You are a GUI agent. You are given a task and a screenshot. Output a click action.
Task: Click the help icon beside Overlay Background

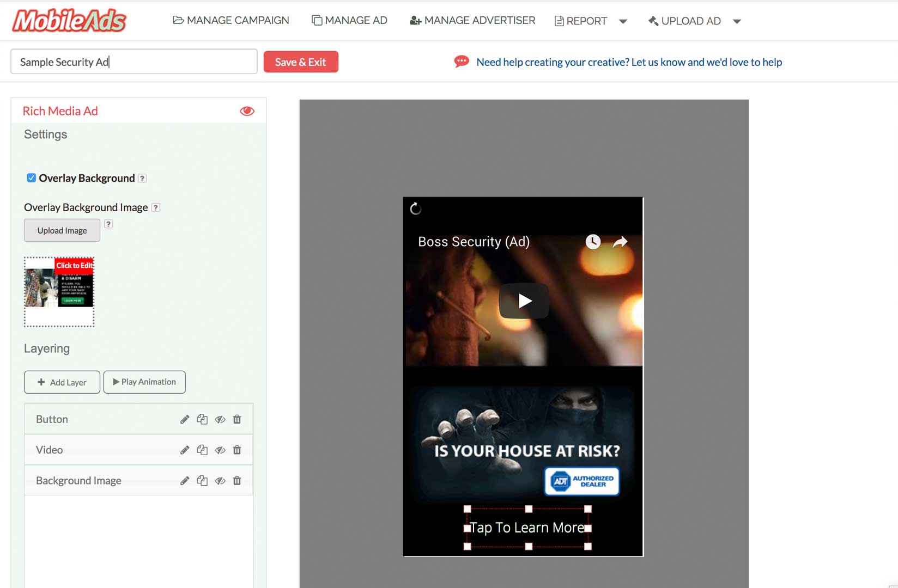(x=142, y=179)
